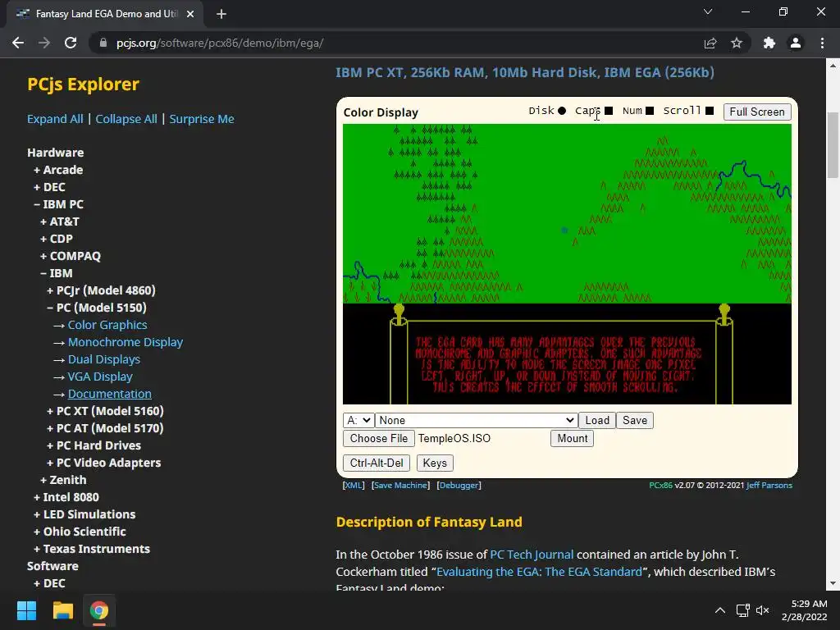Collapse PC (Model 5150) node
Image resolution: width=840 pixels, height=630 pixels.
point(97,308)
